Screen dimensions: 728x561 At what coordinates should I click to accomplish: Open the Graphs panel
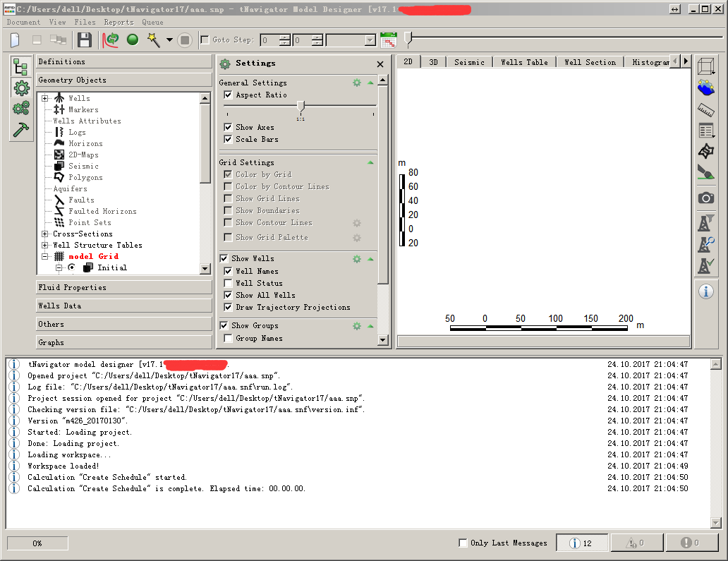click(124, 343)
